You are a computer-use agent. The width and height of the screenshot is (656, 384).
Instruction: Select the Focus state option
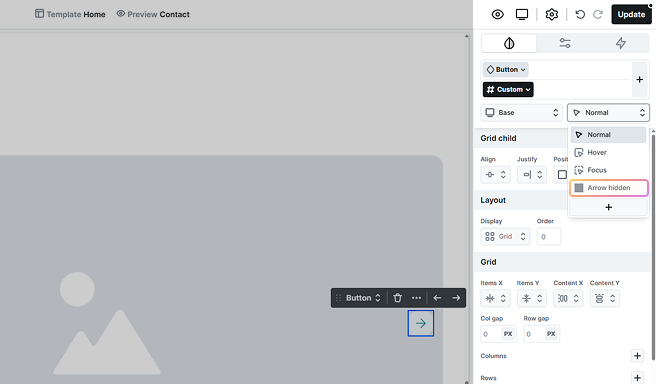[x=608, y=170]
